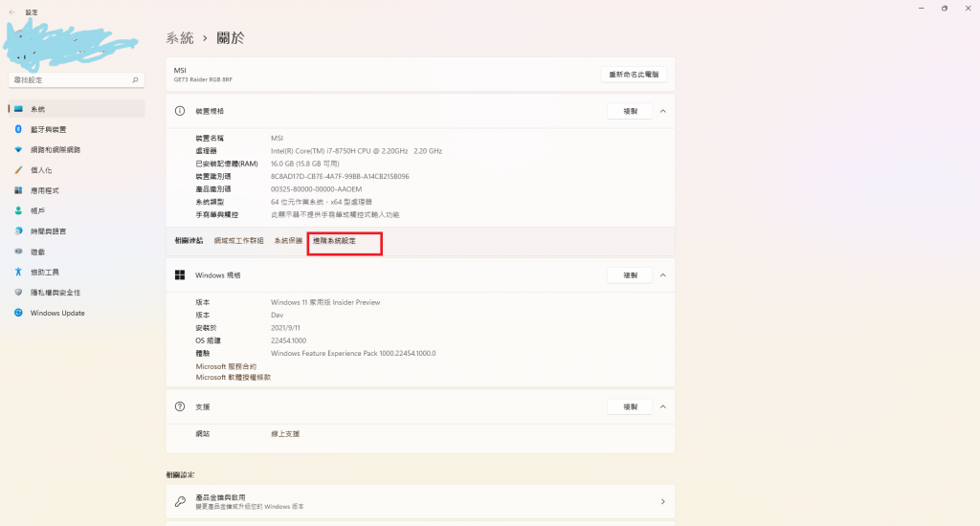The image size is (980, 526).
Task: Open Microsoft 軟體授權條款 link
Action: (234, 378)
